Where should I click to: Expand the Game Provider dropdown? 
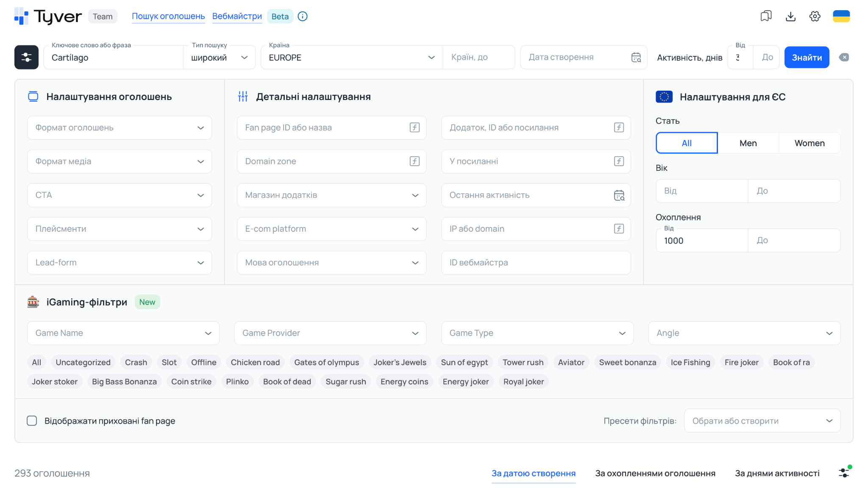[330, 333]
